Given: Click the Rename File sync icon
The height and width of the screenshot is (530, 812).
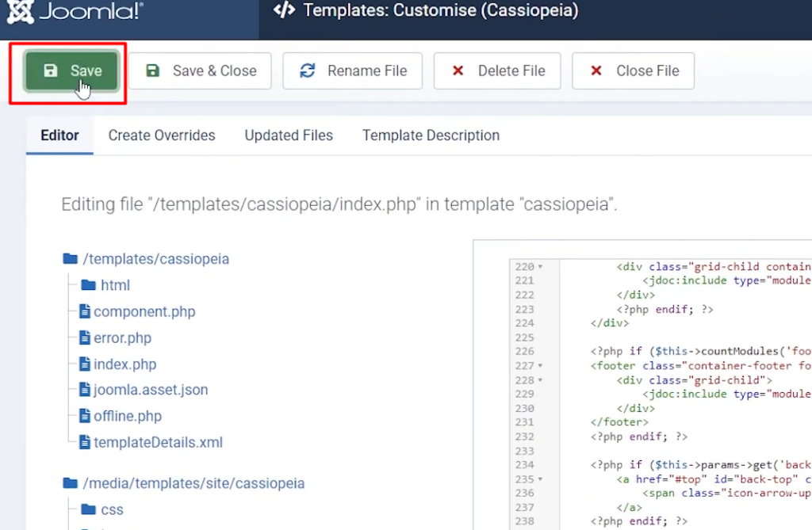Looking at the screenshot, I should pyautogui.click(x=307, y=71).
